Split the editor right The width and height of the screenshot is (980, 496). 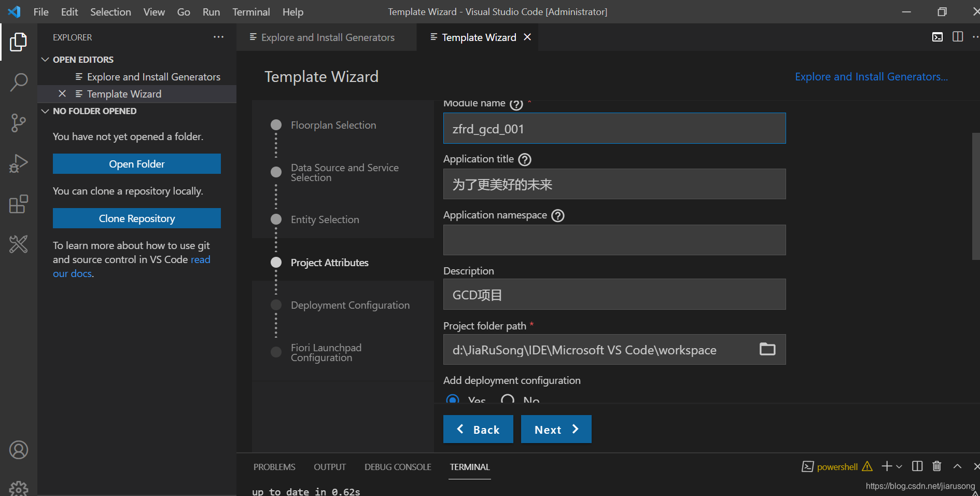pos(958,37)
